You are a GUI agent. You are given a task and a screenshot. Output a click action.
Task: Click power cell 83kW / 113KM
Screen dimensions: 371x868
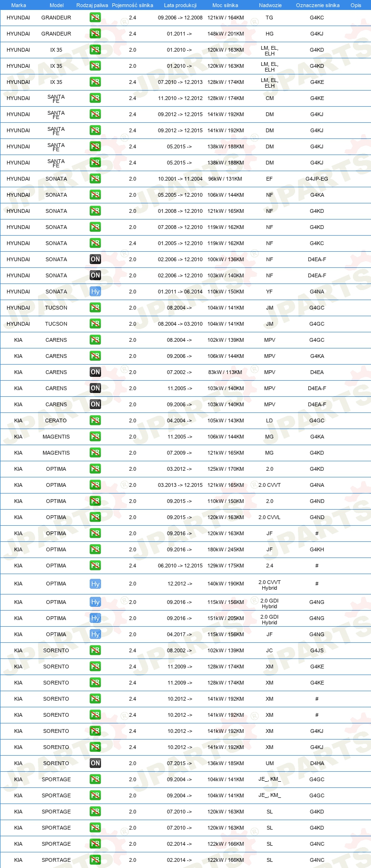point(225,372)
